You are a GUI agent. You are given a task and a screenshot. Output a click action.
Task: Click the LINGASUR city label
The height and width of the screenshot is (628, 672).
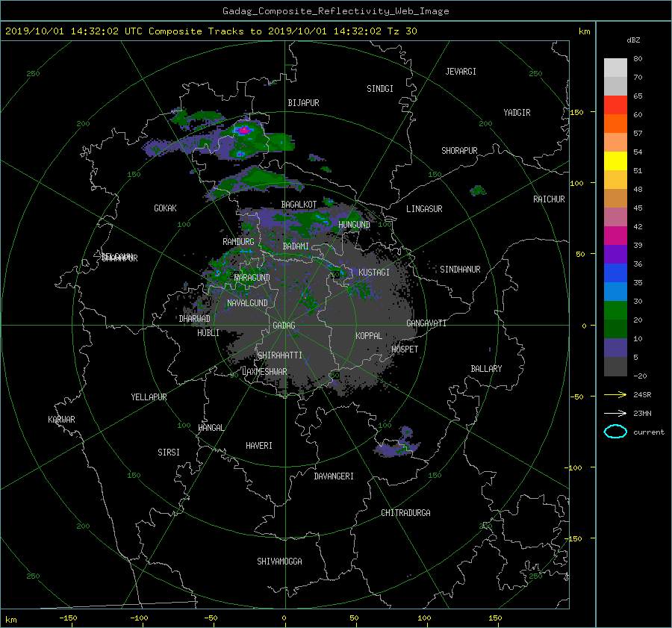424,209
